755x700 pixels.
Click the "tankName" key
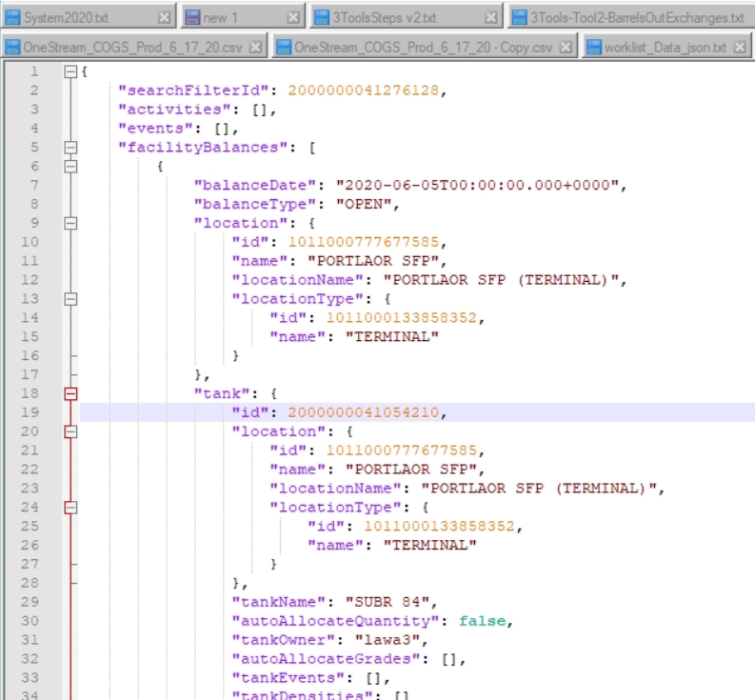(279, 602)
